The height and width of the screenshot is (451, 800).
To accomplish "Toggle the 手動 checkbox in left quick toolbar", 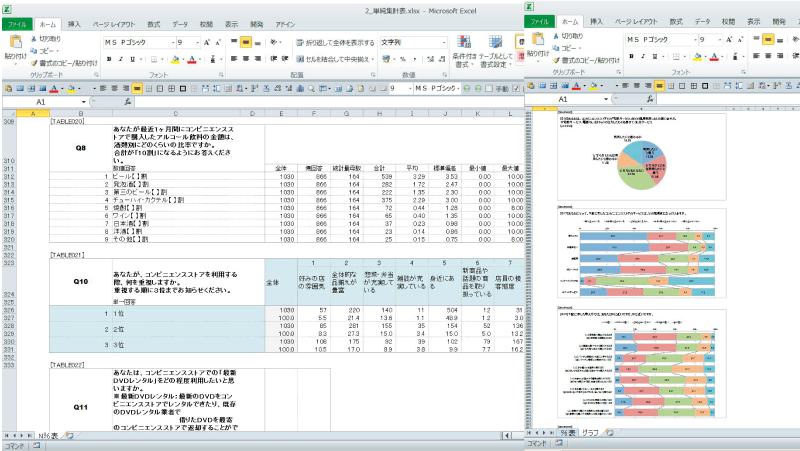I will (489, 88).
